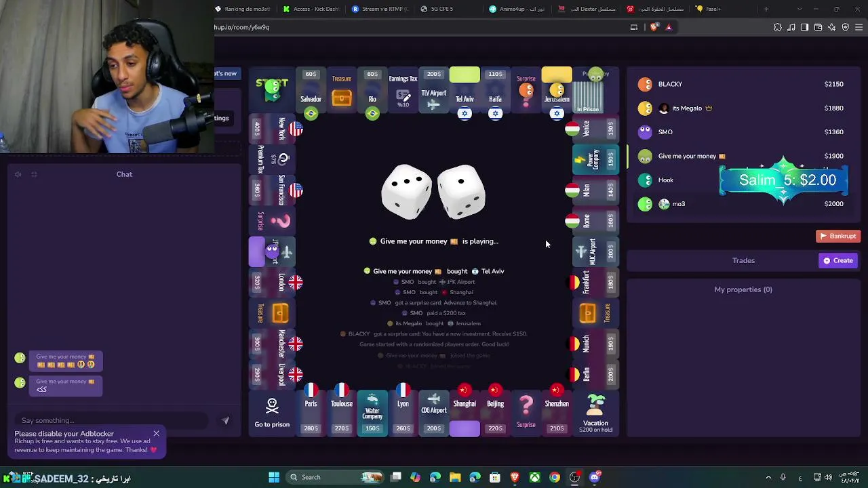Image resolution: width=868 pixels, height=488 pixels.
Task: Click the TLV Airport tile
Action: click(434, 90)
